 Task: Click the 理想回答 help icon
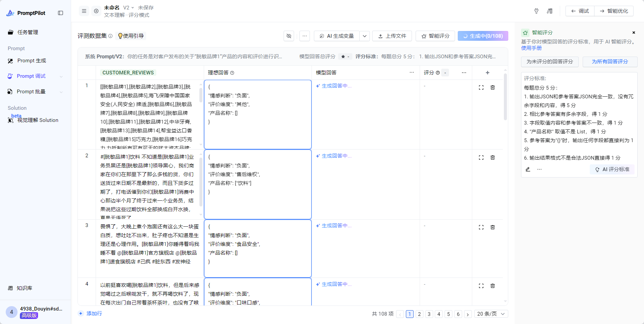click(232, 73)
